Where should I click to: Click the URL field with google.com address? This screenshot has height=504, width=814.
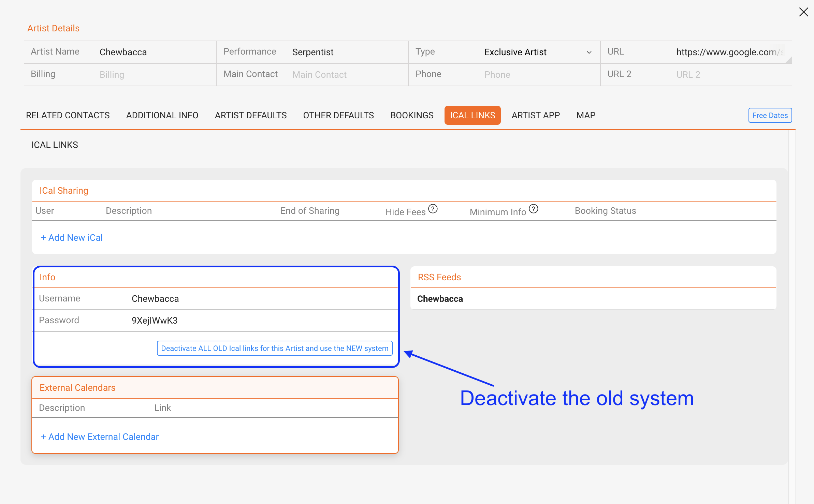732,52
